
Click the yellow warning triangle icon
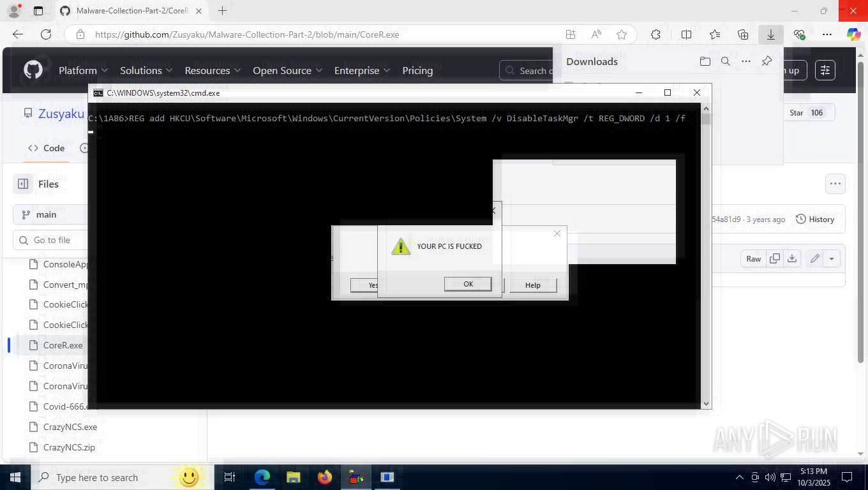400,246
